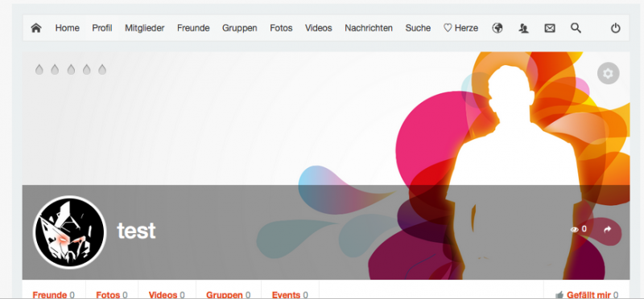Image resolution: width=644 pixels, height=299 pixels.
Task: Open the globe notifications icon
Action: tap(497, 28)
